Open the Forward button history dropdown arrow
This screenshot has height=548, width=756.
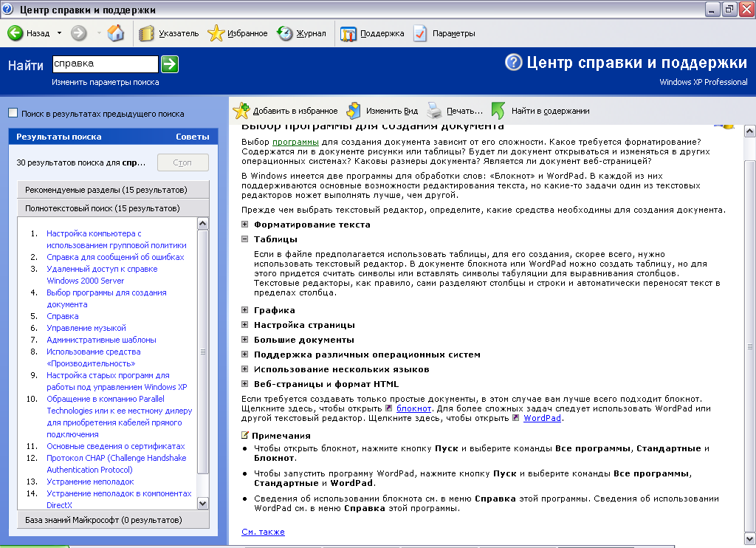[99, 33]
